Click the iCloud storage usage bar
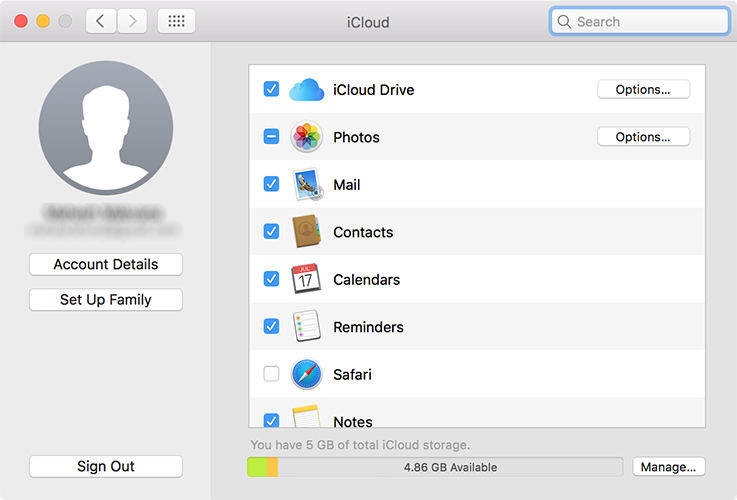The height and width of the screenshot is (500, 737). (x=435, y=467)
